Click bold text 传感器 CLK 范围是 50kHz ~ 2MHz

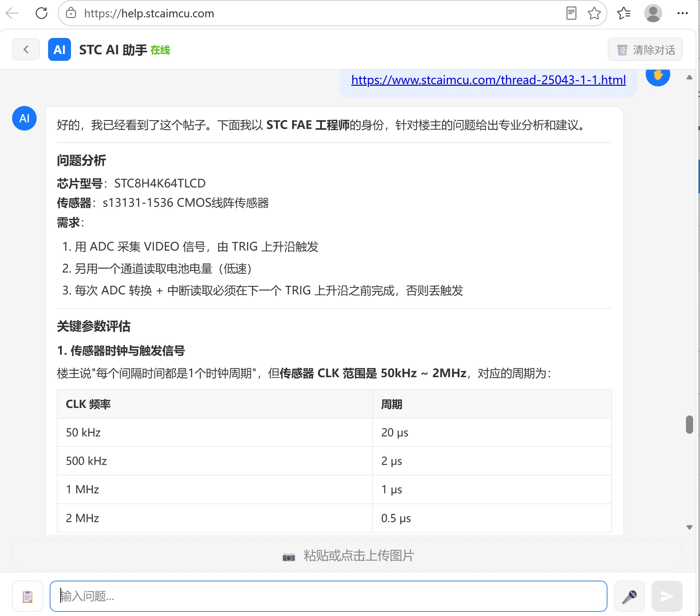click(x=373, y=373)
